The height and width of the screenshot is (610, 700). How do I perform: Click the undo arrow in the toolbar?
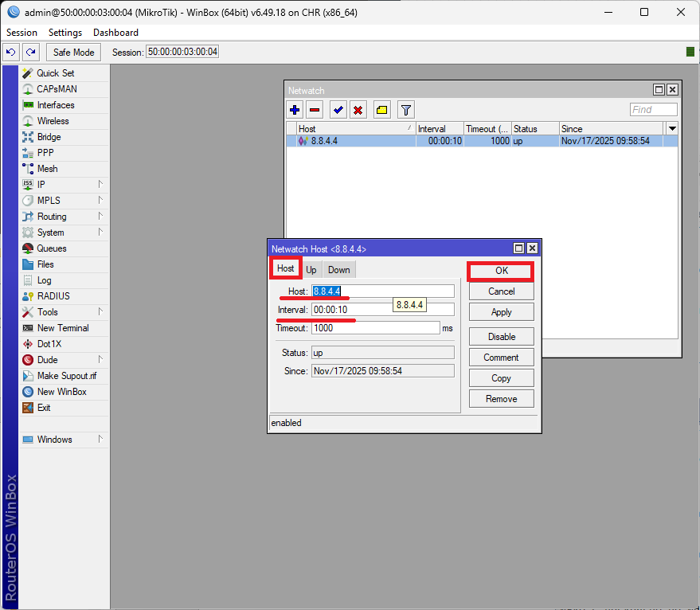click(x=11, y=52)
